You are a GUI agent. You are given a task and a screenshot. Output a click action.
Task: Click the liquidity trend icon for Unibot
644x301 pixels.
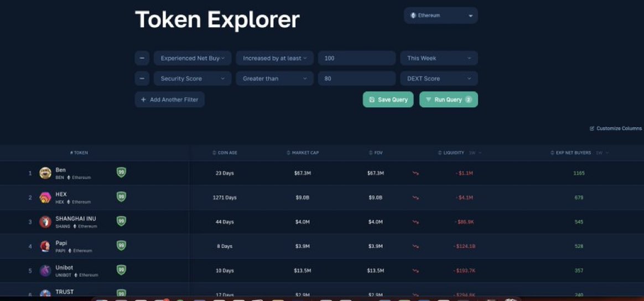pos(416,271)
